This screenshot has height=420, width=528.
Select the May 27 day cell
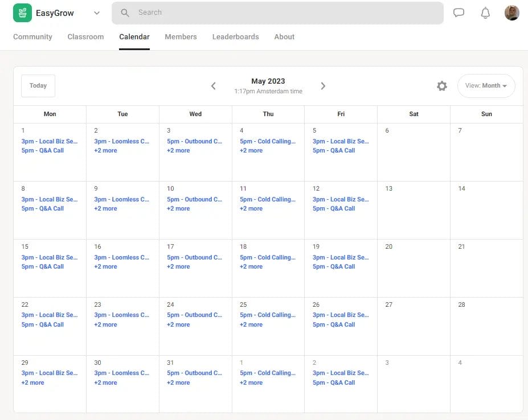click(x=414, y=326)
